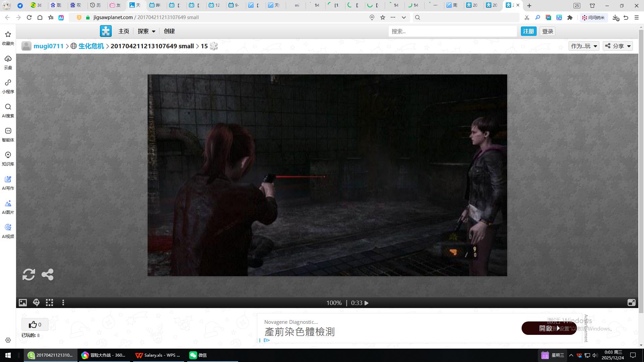Click the ghost image icon in bottom toolbar
This screenshot has width=644, height=362.
(36, 303)
